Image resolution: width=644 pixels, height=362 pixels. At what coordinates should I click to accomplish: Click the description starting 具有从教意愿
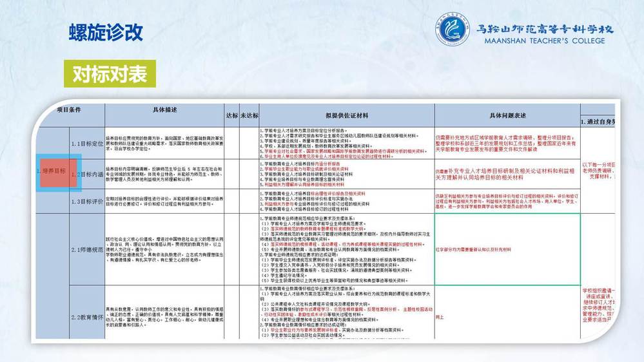pyautogui.click(x=164, y=317)
